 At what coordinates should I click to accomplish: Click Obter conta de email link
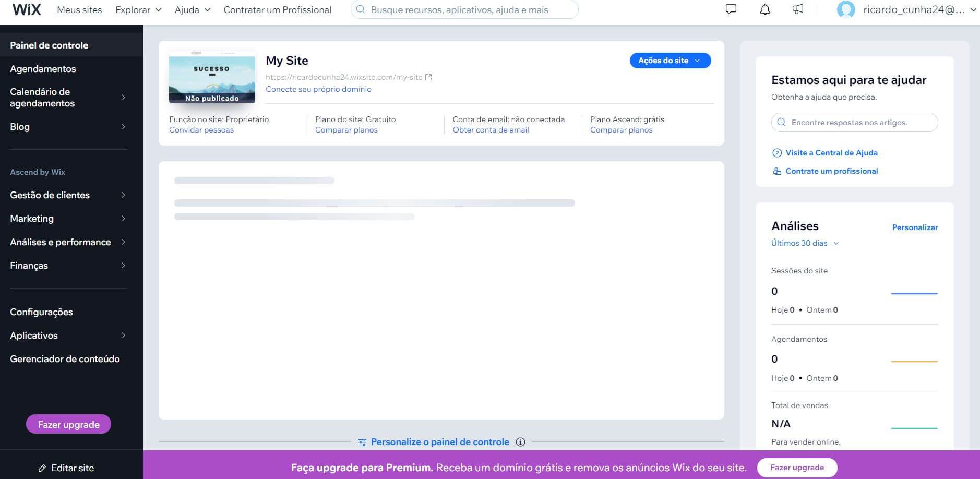491,130
